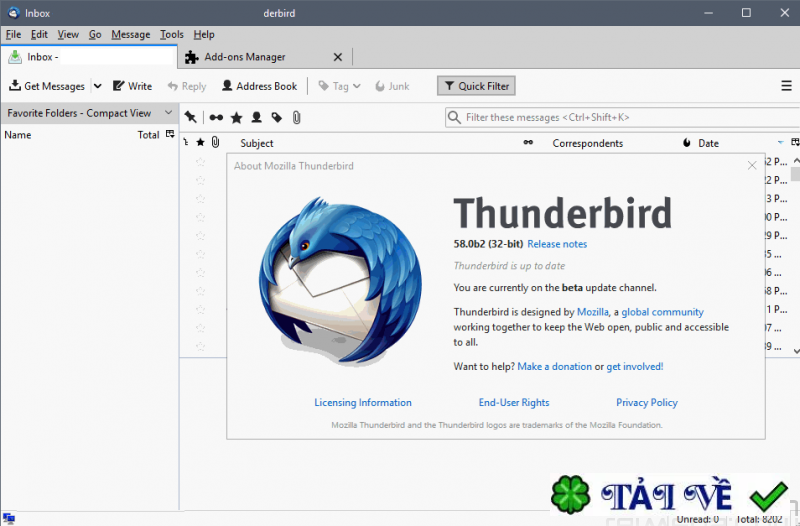800x526 pixels.
Task: Click the Filter these messages search box
Action: (622, 117)
